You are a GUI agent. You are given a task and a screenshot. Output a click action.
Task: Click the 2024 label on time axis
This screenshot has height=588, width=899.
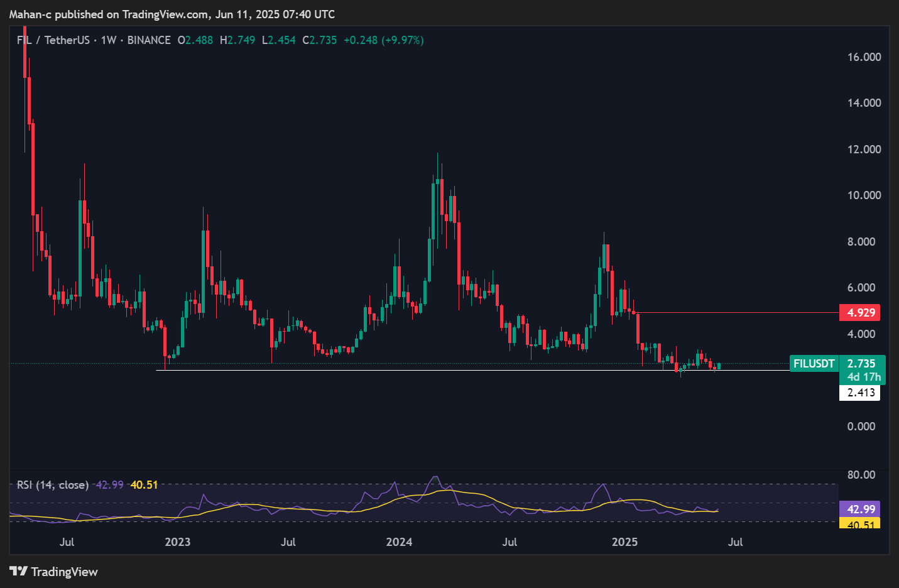pyautogui.click(x=399, y=542)
